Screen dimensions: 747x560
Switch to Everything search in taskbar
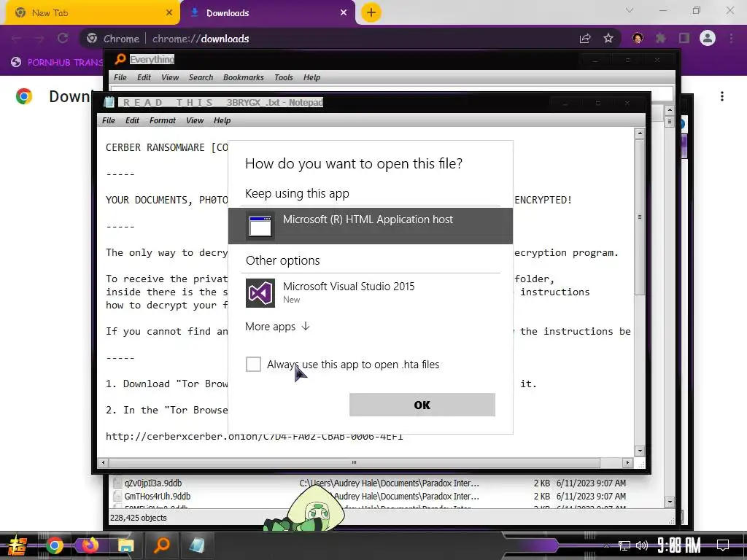(162, 545)
